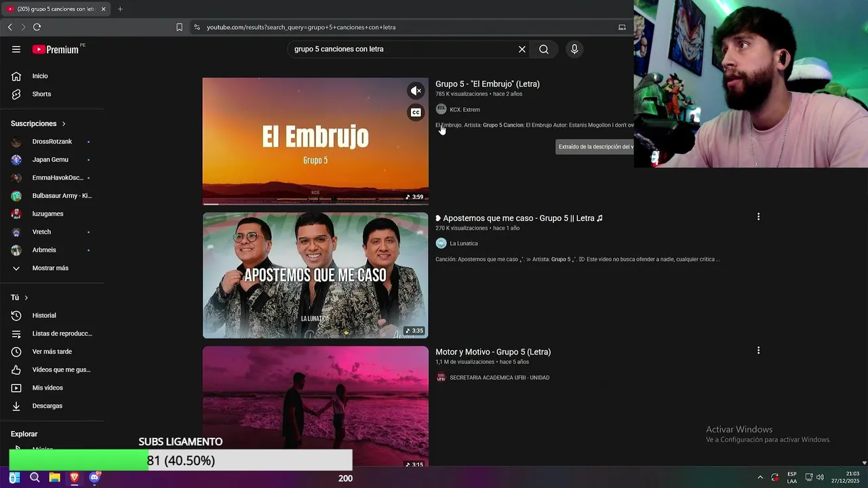This screenshot has height=488, width=868.
Task: Open Japan Gemu channel subscription
Action: pos(52,160)
